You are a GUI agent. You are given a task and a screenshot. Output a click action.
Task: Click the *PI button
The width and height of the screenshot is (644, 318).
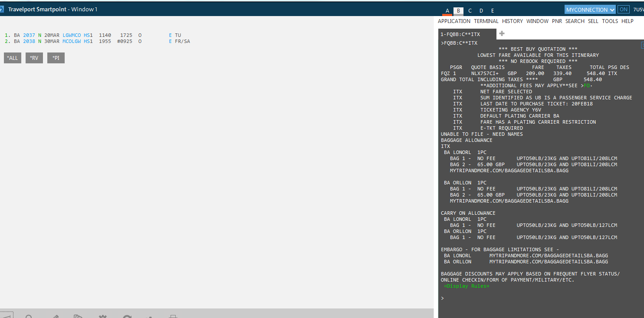[x=56, y=58]
